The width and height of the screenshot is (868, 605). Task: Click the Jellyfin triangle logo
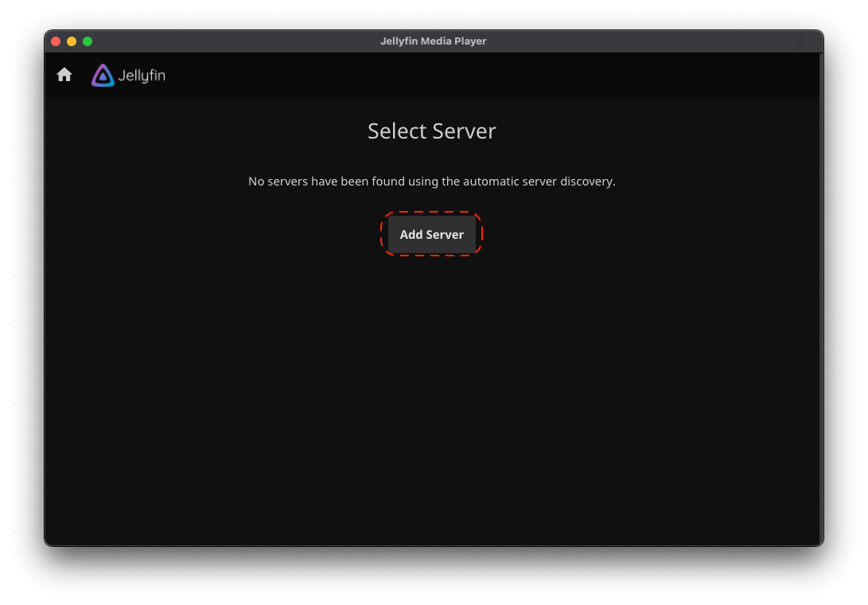click(103, 76)
